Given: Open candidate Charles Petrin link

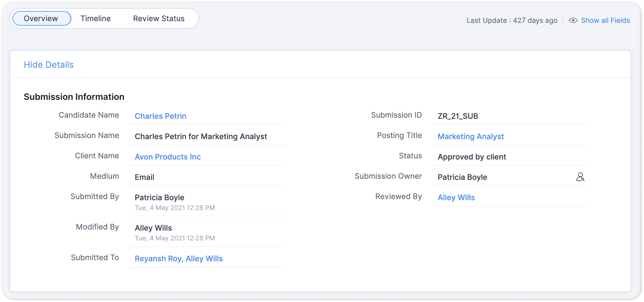Looking at the screenshot, I should (160, 116).
